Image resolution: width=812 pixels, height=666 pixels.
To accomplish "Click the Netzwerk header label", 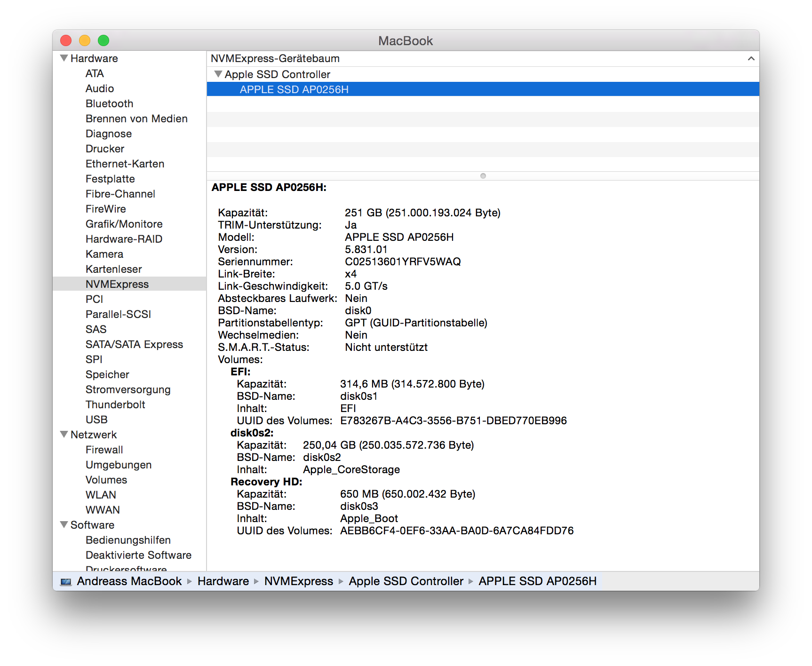I will point(94,435).
